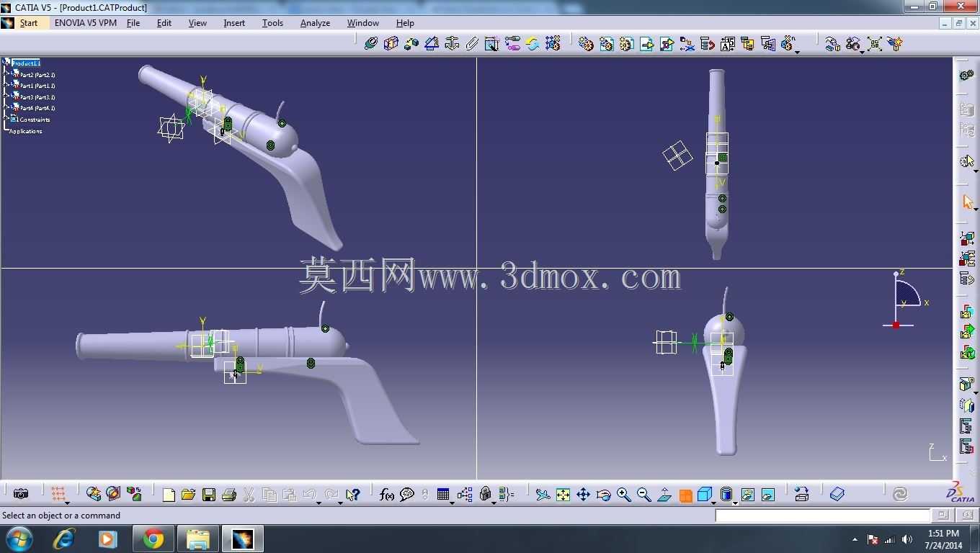Open the Insert menu

pos(234,23)
